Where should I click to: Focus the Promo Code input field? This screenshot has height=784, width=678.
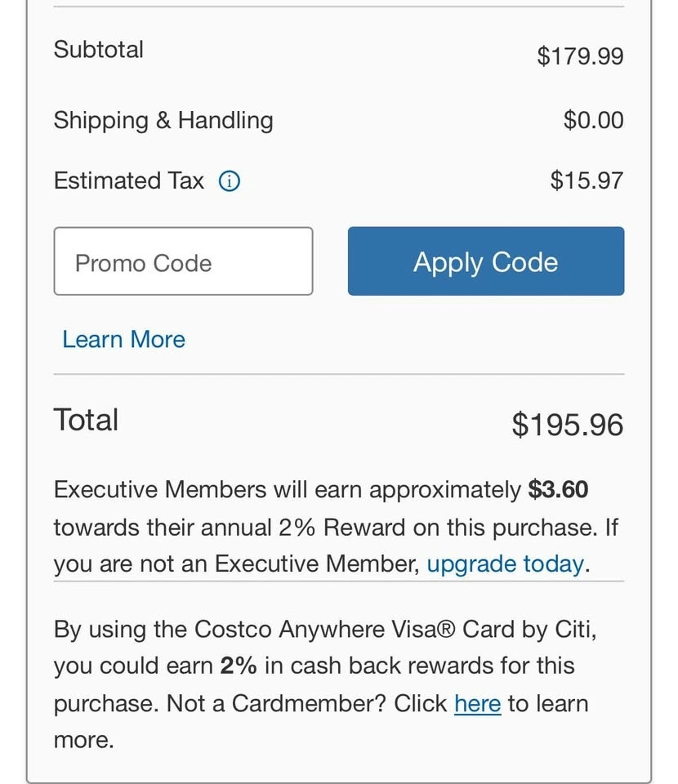[x=183, y=261]
